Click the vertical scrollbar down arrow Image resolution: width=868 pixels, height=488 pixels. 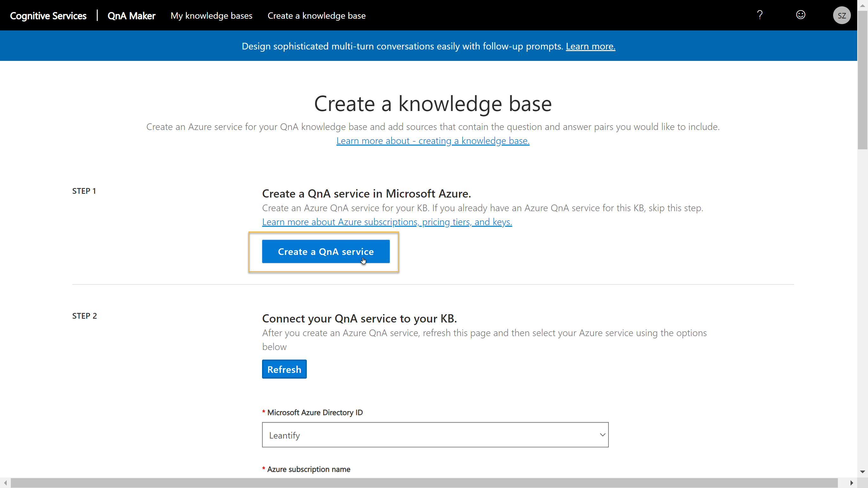coord(862,472)
